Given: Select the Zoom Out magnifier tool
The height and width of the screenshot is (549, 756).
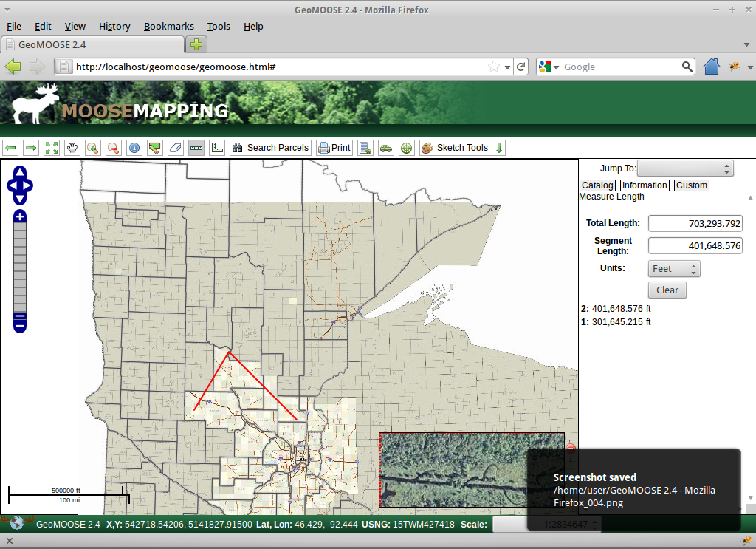Looking at the screenshot, I should pyautogui.click(x=113, y=148).
